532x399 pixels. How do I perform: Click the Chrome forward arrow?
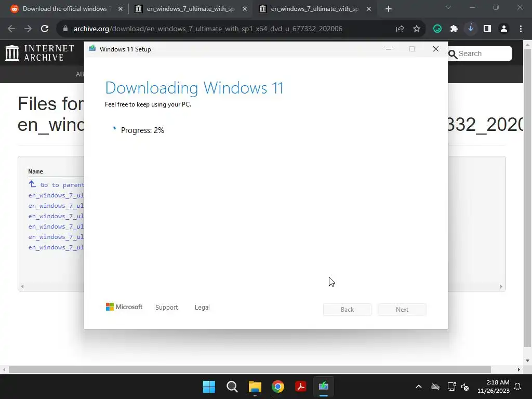point(28,29)
